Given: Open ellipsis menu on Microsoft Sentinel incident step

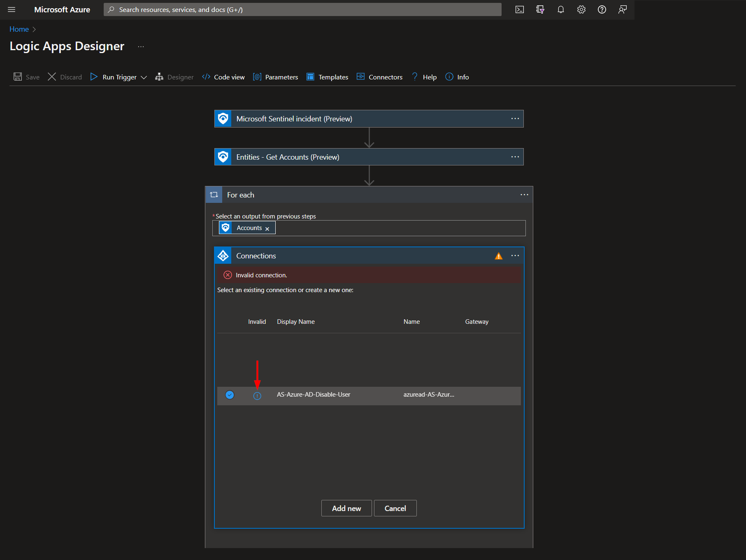Looking at the screenshot, I should click(x=515, y=119).
